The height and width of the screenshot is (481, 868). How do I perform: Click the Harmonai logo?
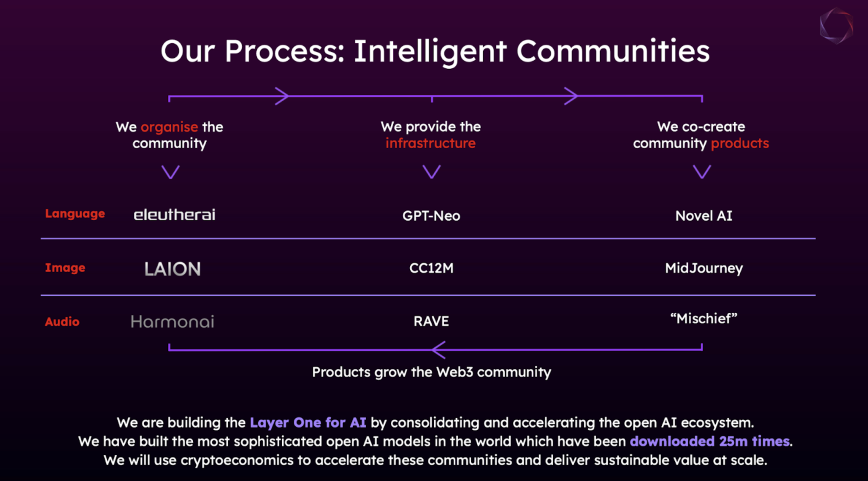(172, 322)
